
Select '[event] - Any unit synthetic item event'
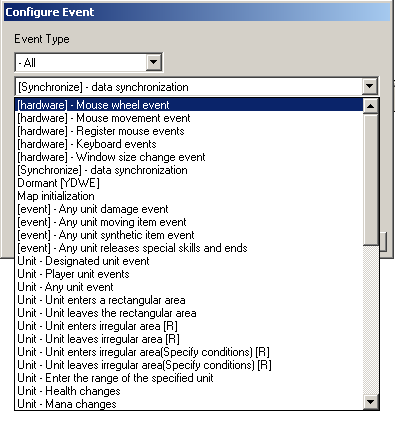pos(189,235)
